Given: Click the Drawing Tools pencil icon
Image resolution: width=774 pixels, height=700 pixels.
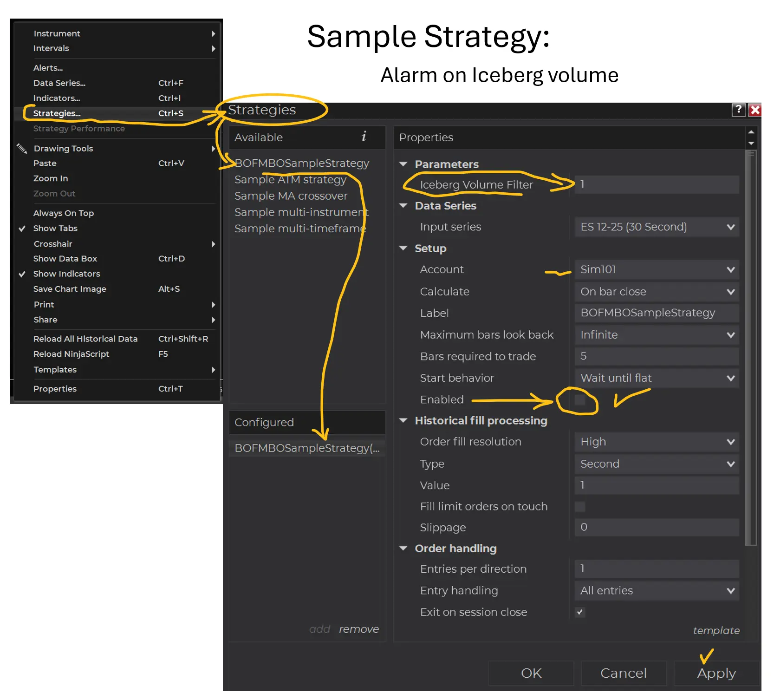Looking at the screenshot, I should [x=22, y=148].
